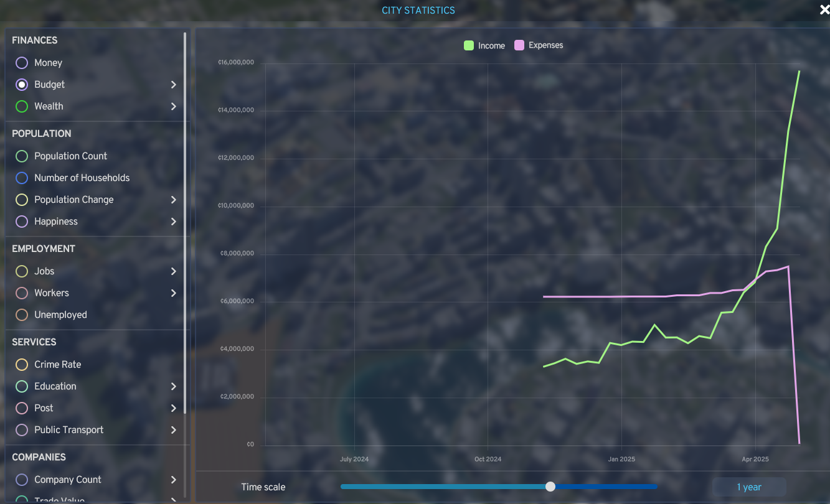Screen dimensions: 830x504
Task: Open the Population Change breakdown
Action: point(174,199)
